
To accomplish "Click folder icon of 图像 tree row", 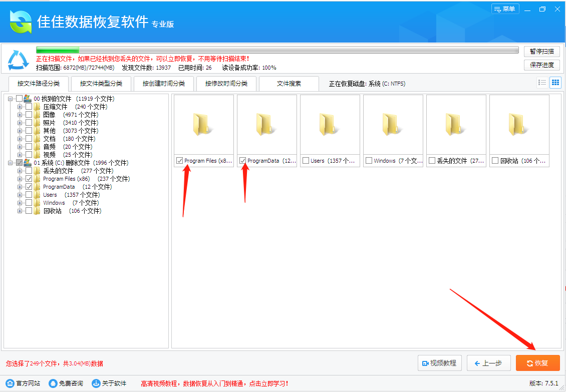I will tap(37, 115).
